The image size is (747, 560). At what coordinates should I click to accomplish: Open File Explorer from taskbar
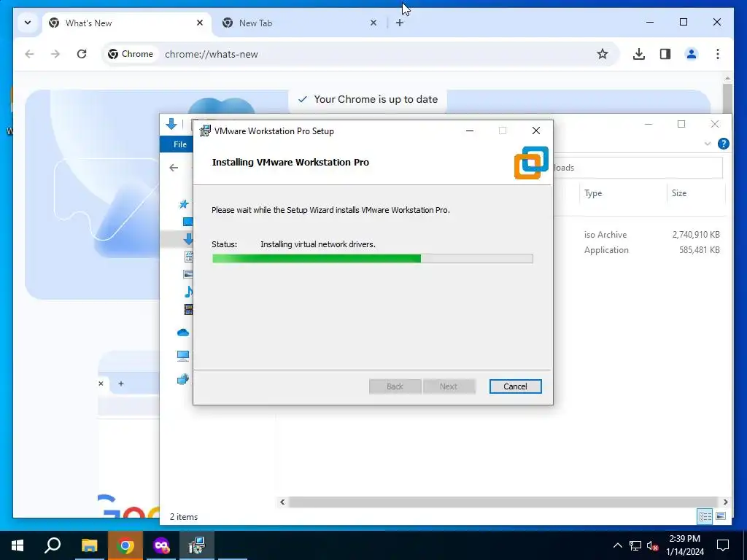(89, 545)
